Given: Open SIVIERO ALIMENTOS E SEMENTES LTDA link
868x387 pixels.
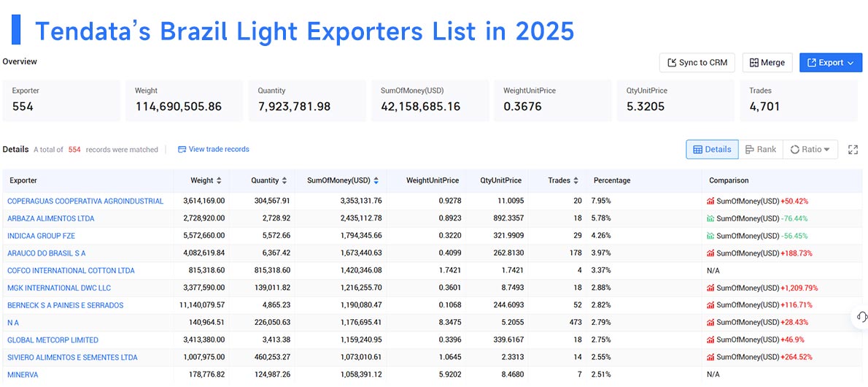Looking at the screenshot, I should click(x=72, y=357).
